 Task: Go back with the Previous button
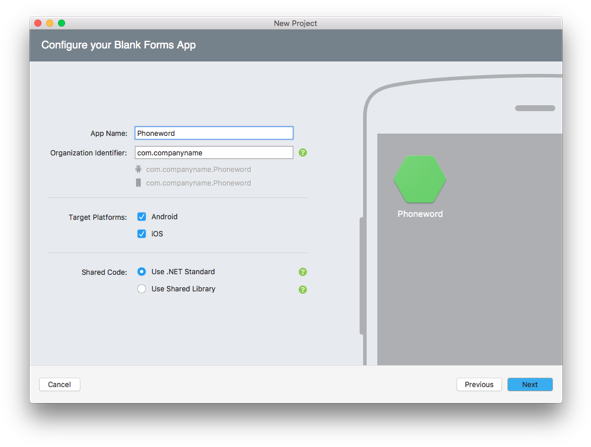(479, 384)
